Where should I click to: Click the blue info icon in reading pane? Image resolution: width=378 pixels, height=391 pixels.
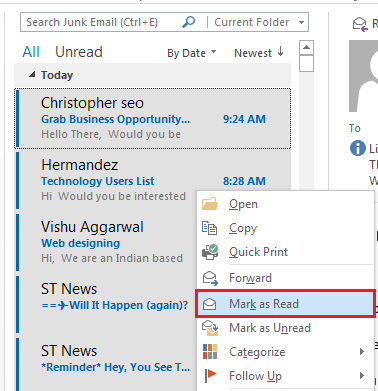[358, 148]
